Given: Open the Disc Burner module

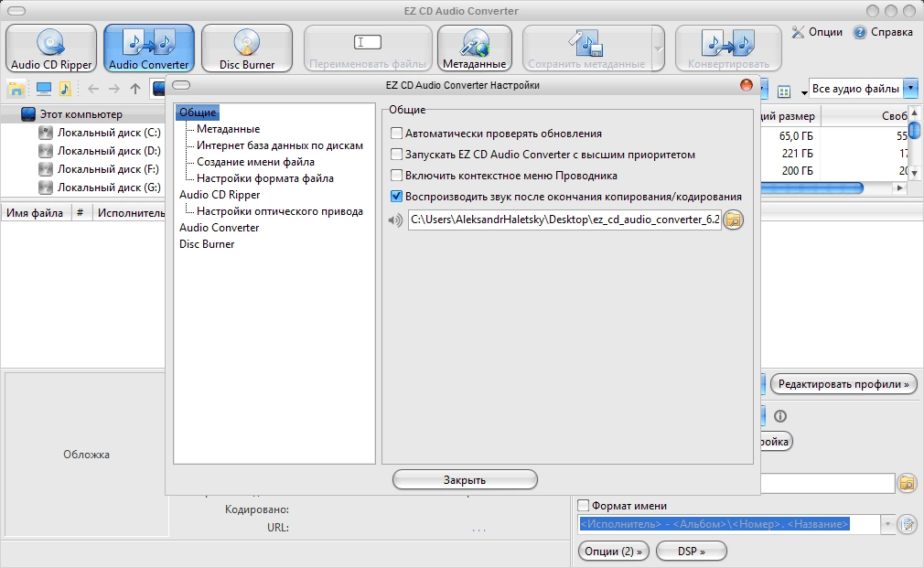Looking at the screenshot, I should pos(247,48).
